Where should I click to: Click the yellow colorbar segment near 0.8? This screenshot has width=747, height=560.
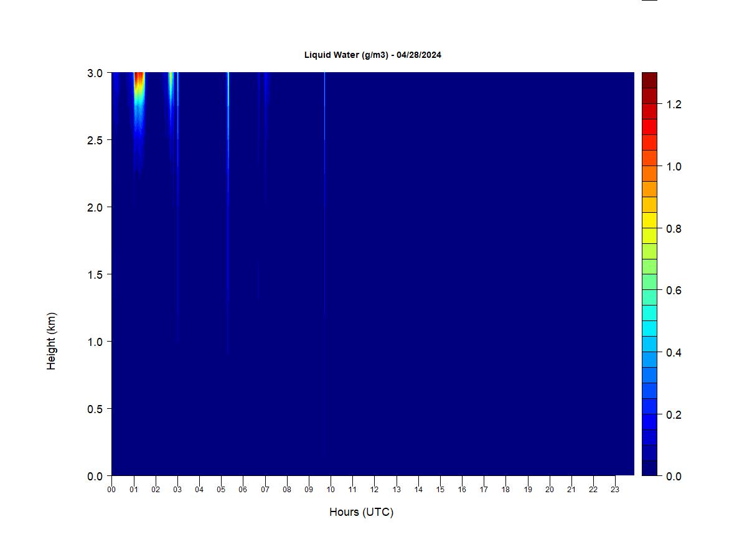point(649,220)
